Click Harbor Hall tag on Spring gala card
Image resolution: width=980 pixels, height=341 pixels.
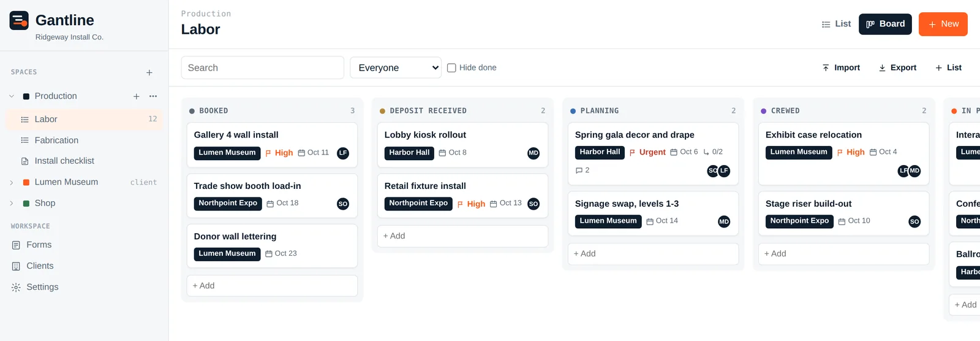(x=600, y=152)
